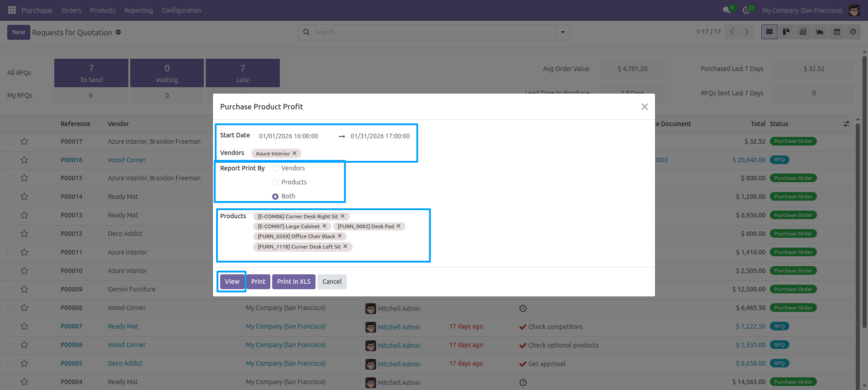Open the Products menu
868x390 pixels.
click(x=103, y=10)
